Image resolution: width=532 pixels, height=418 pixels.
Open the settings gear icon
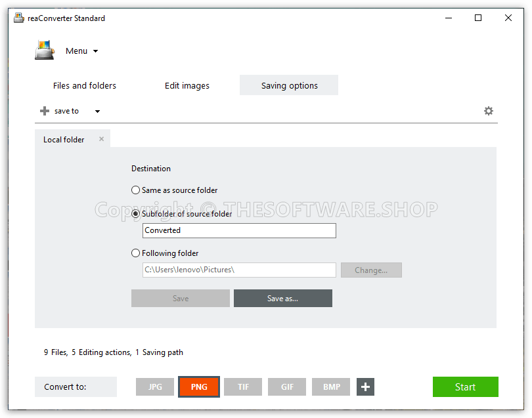(488, 111)
